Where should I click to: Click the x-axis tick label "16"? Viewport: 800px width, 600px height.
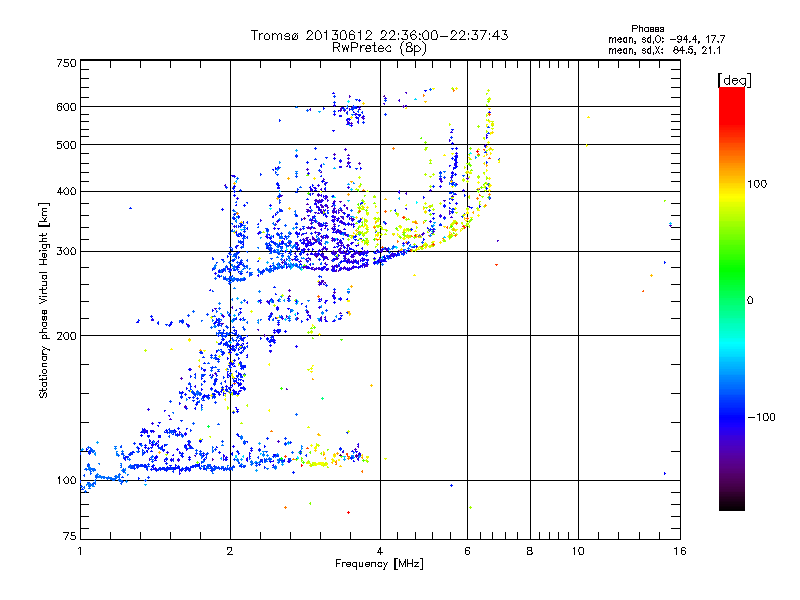pos(680,551)
